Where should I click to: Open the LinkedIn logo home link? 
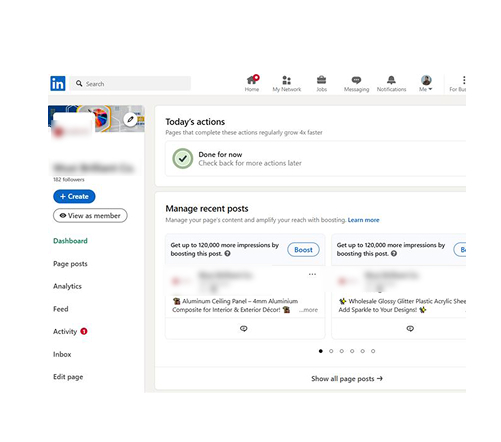pyautogui.click(x=58, y=83)
